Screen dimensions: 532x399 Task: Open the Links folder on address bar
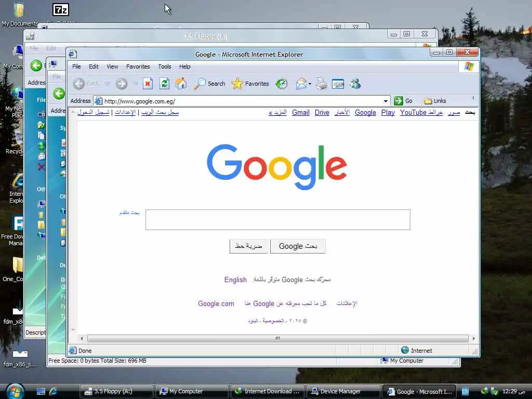[x=435, y=101]
